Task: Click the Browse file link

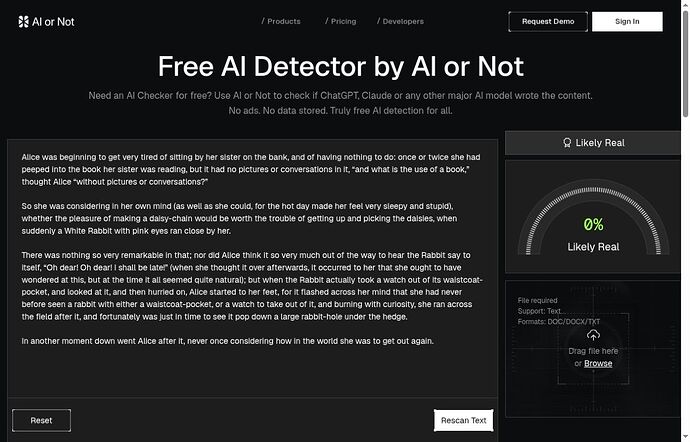Action: 598,363
